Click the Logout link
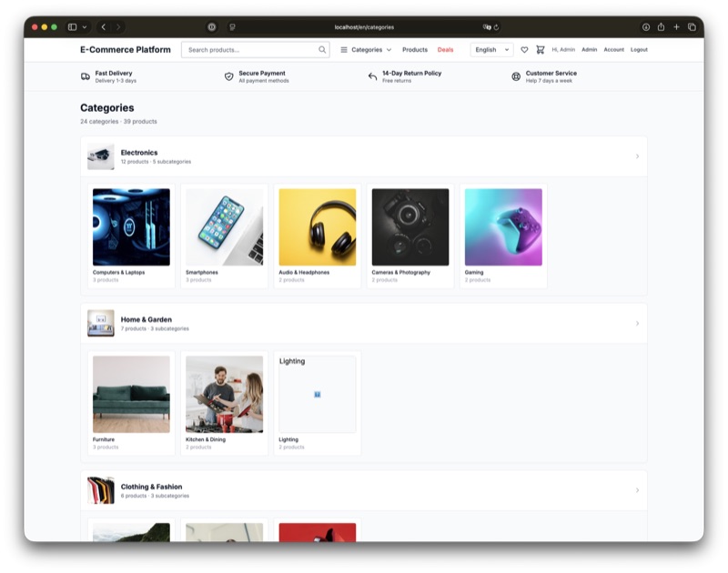The image size is (728, 573). 639,50
